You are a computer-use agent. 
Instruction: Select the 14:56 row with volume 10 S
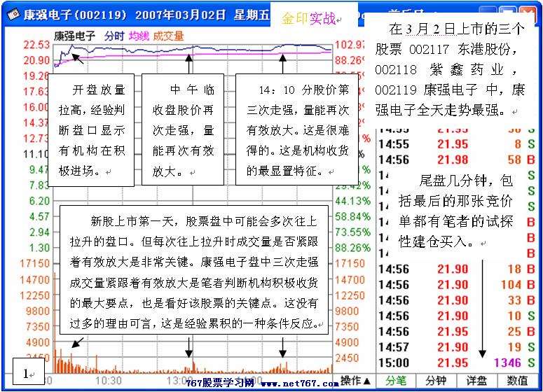[x=456, y=316]
